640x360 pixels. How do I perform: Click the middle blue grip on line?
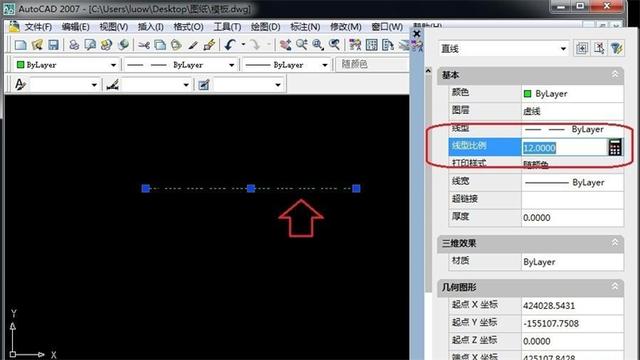[251, 188]
